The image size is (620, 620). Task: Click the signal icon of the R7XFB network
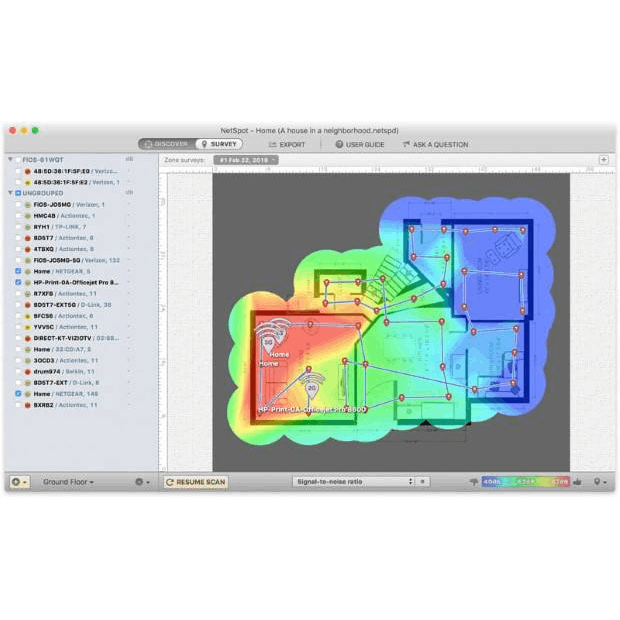(x=28, y=294)
